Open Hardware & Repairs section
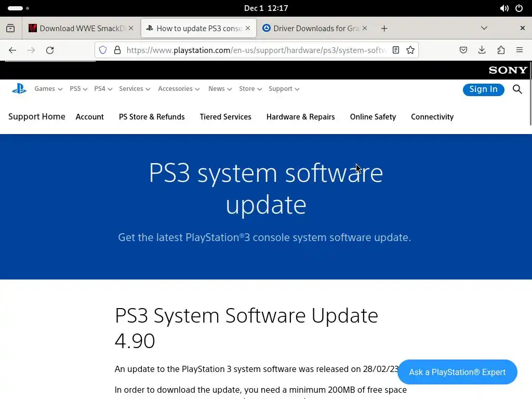 point(301,117)
